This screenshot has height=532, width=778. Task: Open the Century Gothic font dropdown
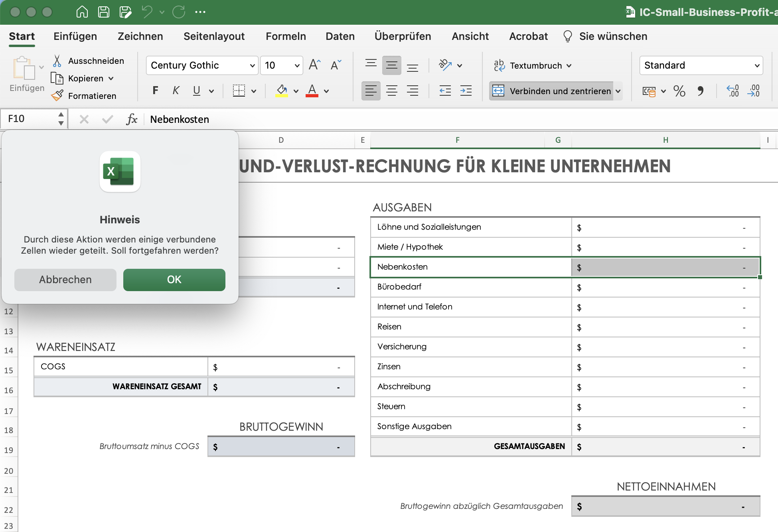pyautogui.click(x=252, y=65)
